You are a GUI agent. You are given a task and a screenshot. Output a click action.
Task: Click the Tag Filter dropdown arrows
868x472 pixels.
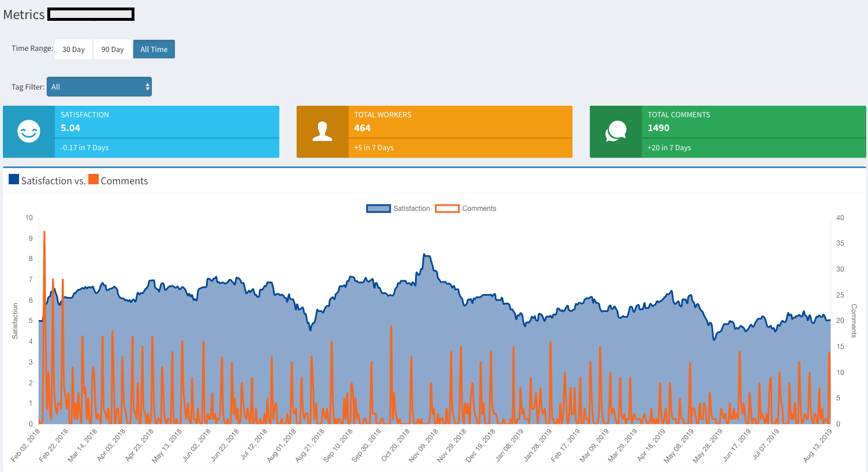pos(148,87)
